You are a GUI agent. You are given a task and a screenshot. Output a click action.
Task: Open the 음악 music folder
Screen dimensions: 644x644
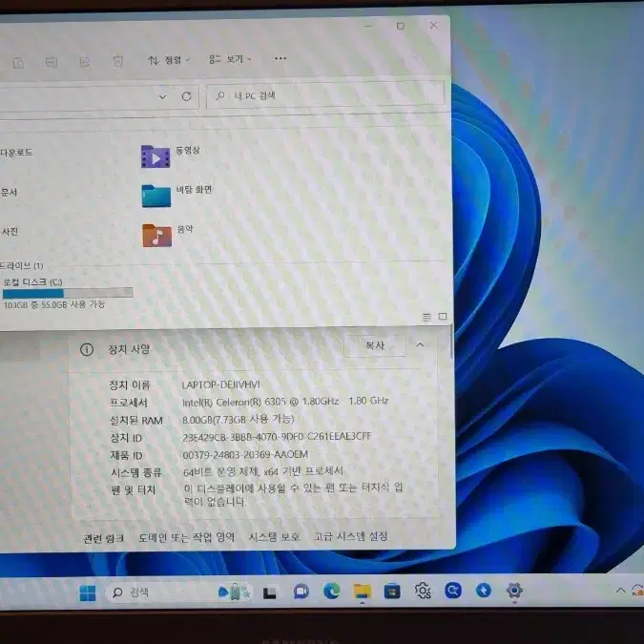point(168,235)
